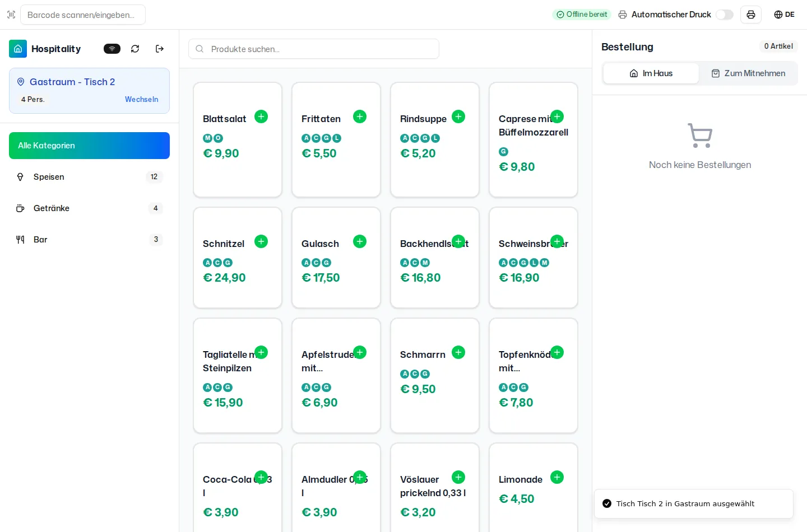This screenshot has height=532, width=807.
Task: Add Schnitzel with its plus icon
Action: [x=261, y=241]
